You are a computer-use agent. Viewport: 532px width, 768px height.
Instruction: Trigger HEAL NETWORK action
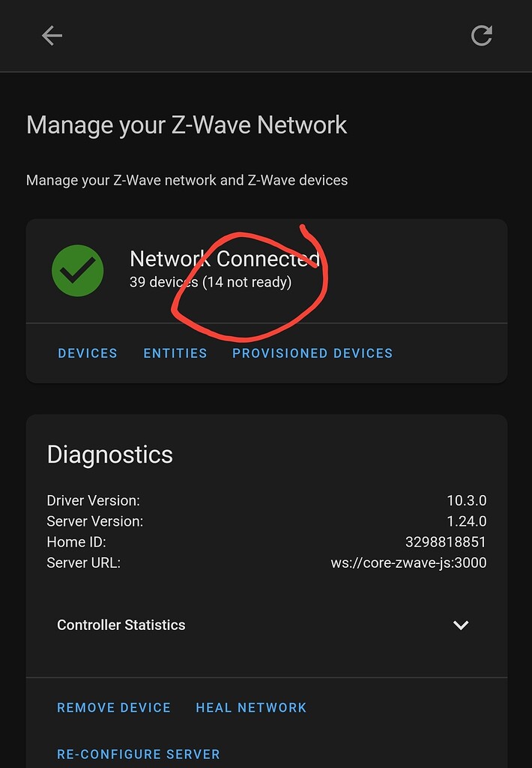coord(251,707)
